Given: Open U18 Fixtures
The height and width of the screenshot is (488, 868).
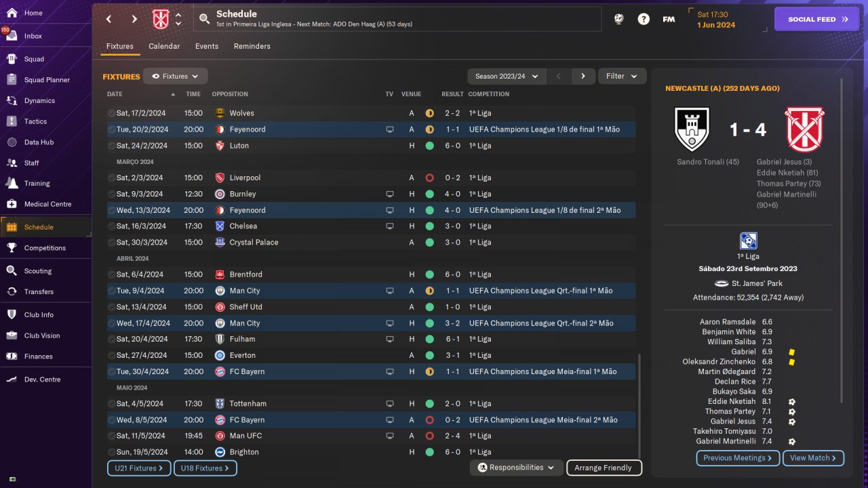Looking at the screenshot, I should pyautogui.click(x=205, y=468).
